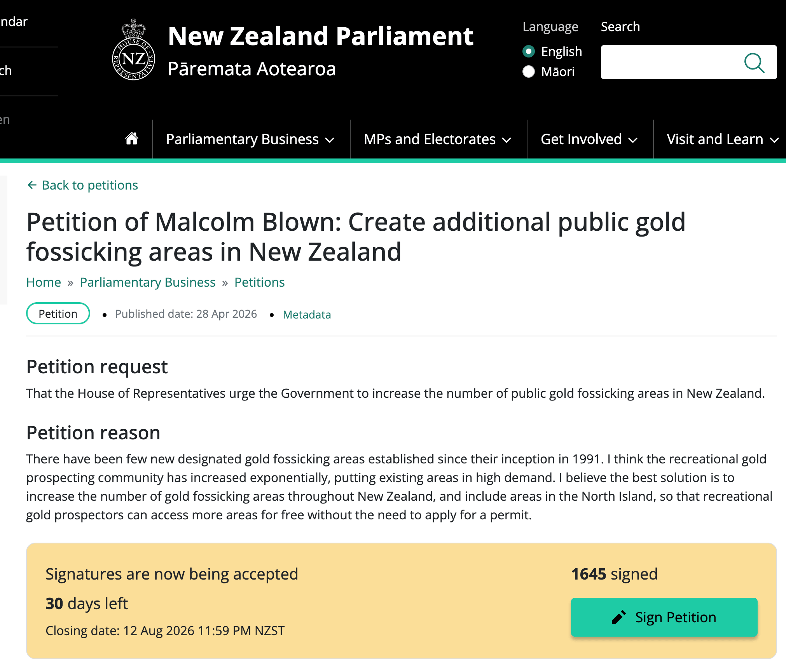Go to the Petitions breadcrumb
The height and width of the screenshot is (672, 786).
pos(260,282)
